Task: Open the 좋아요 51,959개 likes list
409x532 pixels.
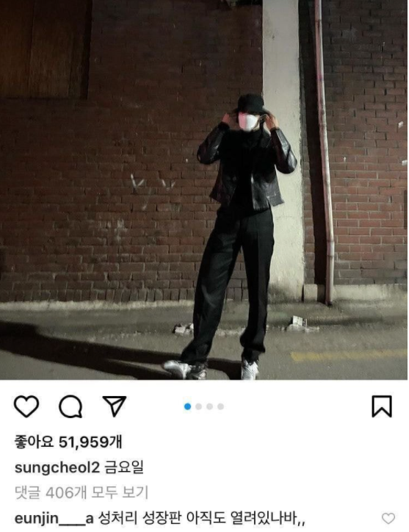Action: (x=68, y=442)
